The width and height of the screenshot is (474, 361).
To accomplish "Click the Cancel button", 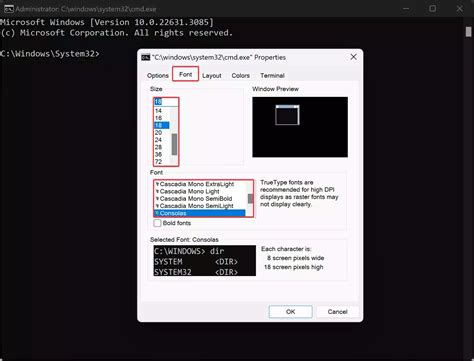I will tap(337, 312).
